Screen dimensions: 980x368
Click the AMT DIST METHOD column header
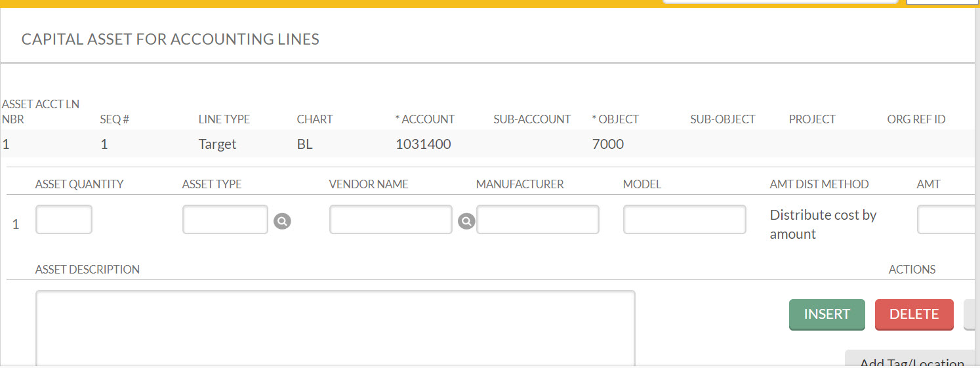coord(819,184)
